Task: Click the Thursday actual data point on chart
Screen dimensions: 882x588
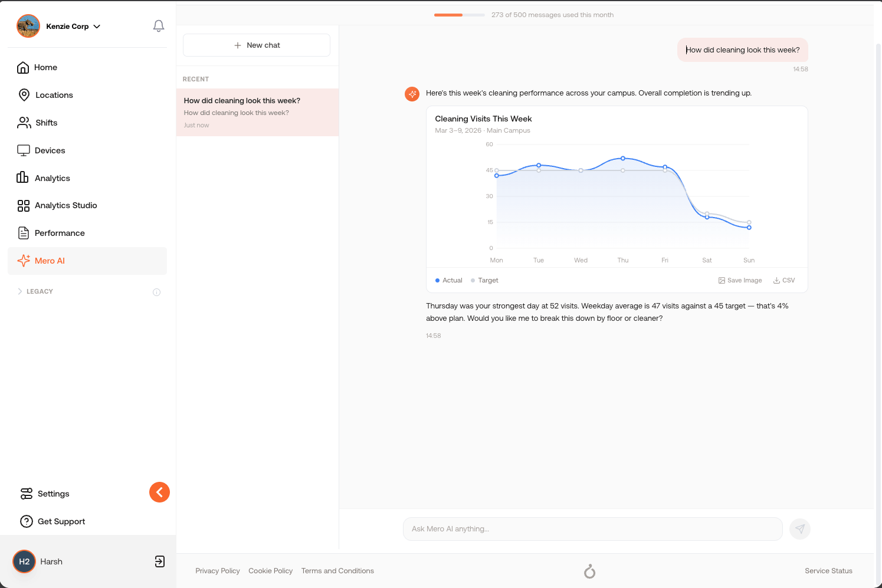Action: click(x=623, y=158)
